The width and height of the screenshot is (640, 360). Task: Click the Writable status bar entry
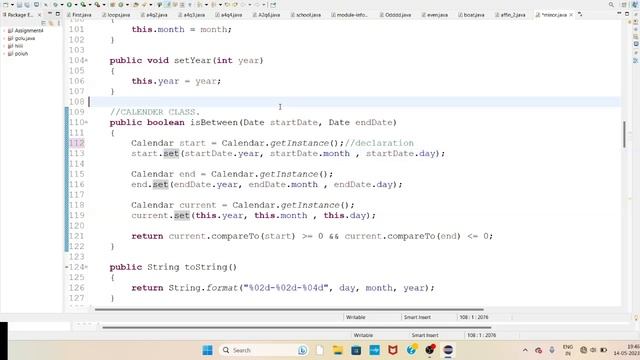tap(356, 317)
